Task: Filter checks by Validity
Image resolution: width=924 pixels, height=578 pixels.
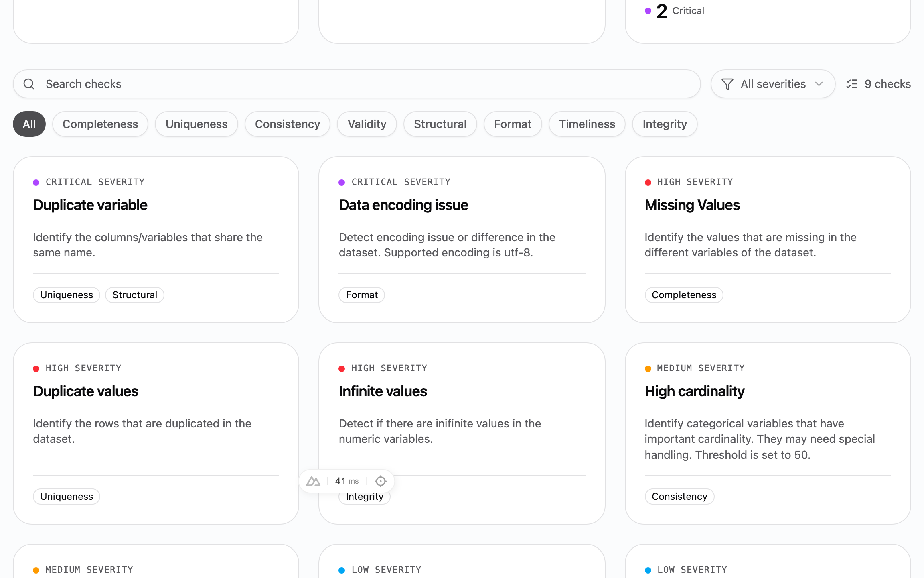Action: (x=367, y=124)
